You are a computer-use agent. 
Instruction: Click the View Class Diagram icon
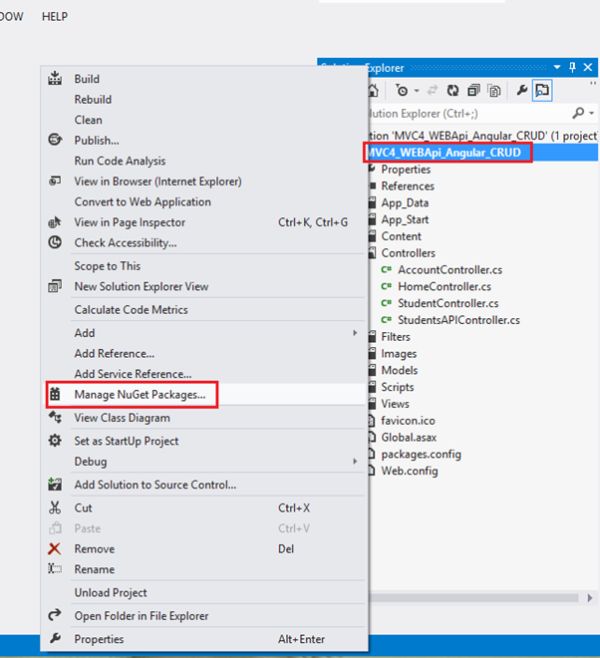[x=55, y=418]
